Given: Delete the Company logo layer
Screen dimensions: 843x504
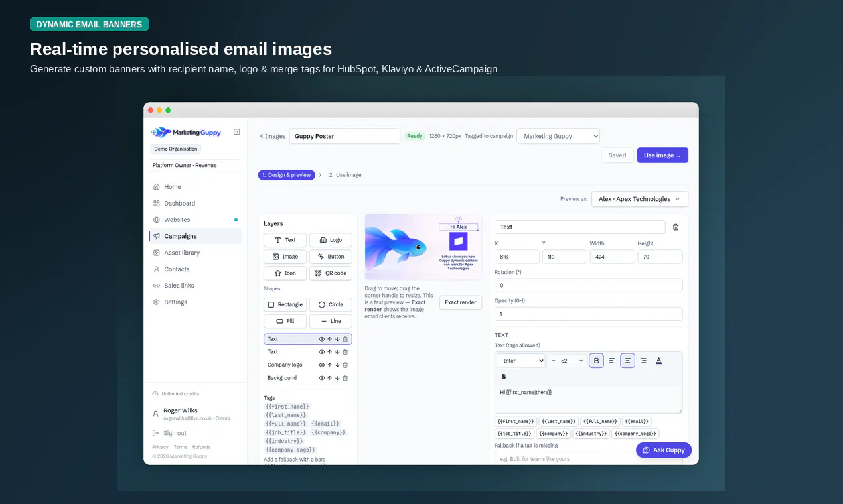Looking at the screenshot, I should [345, 365].
